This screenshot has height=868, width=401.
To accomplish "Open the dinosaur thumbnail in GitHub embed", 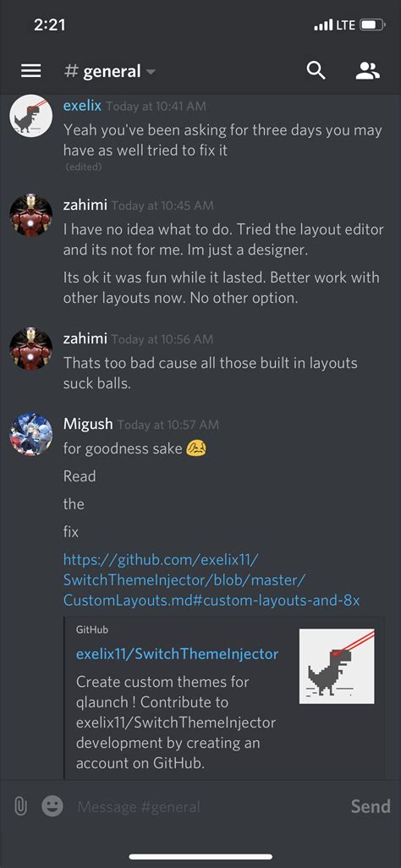I will (x=338, y=666).
